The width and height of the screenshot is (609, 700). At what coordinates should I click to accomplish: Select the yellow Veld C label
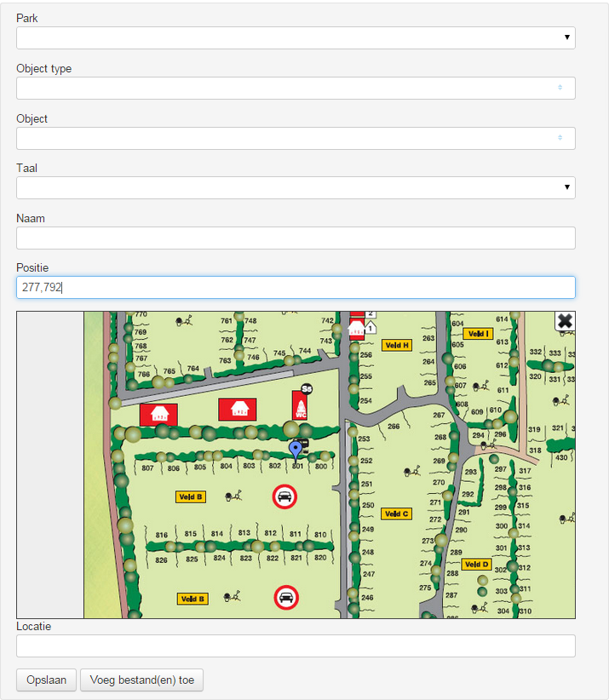click(396, 514)
